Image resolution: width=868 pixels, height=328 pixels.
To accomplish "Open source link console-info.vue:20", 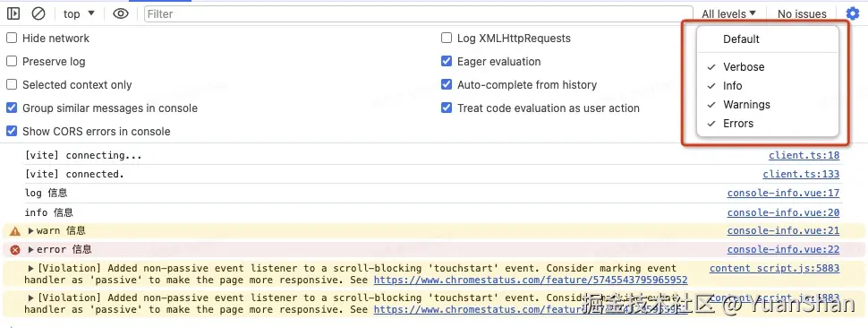I will (783, 212).
